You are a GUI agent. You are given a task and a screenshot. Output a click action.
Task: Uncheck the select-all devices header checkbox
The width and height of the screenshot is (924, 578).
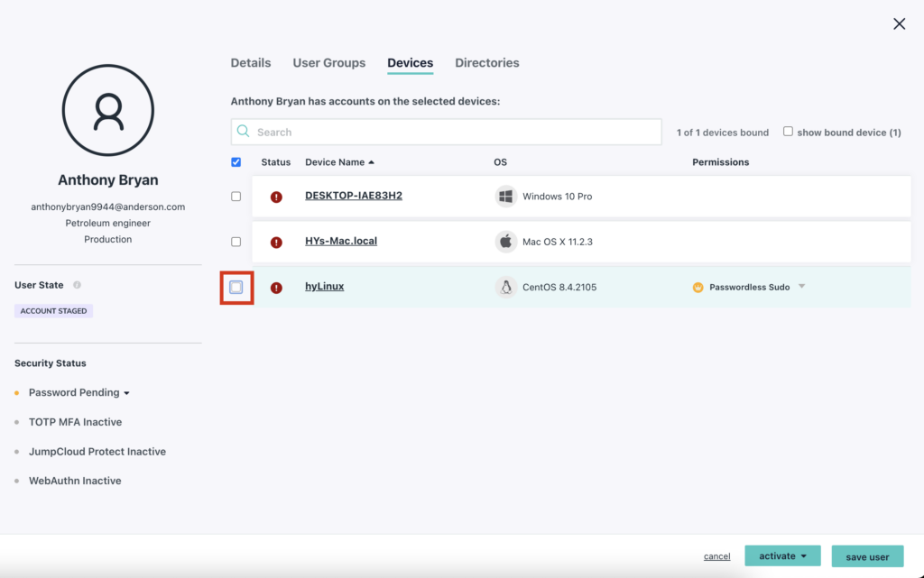(x=236, y=162)
